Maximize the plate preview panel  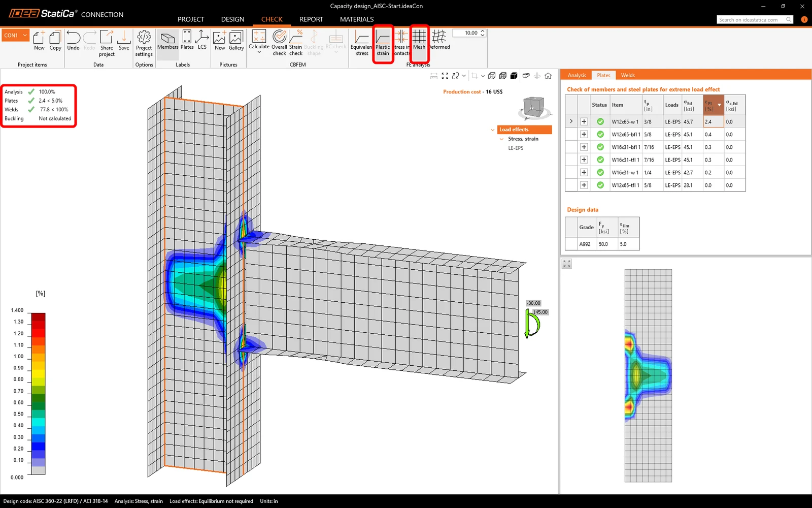point(567,264)
